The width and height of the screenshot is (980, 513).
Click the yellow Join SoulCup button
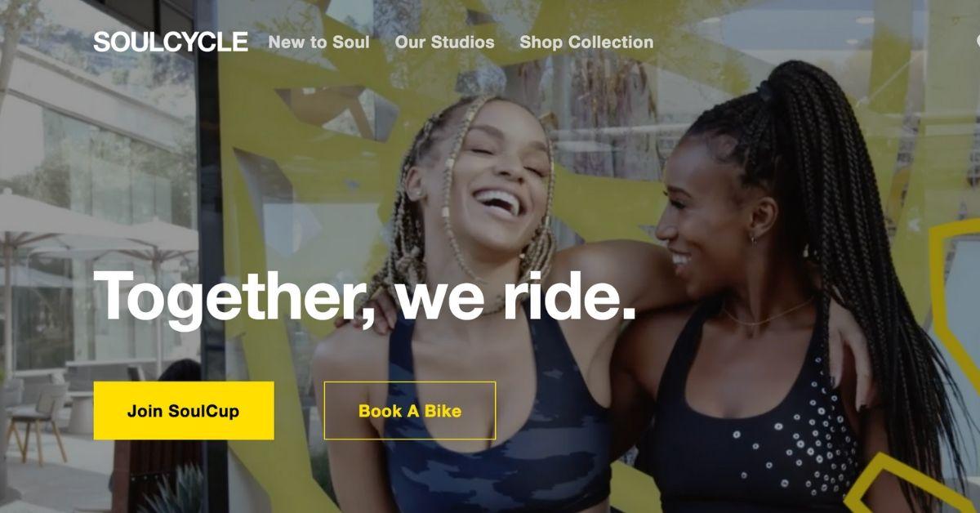(183, 411)
